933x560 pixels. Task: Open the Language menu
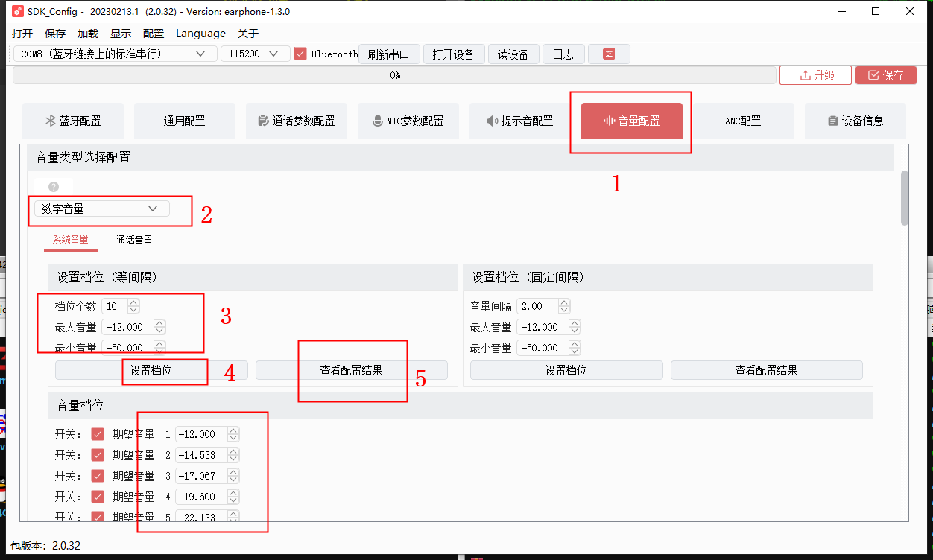tap(200, 34)
